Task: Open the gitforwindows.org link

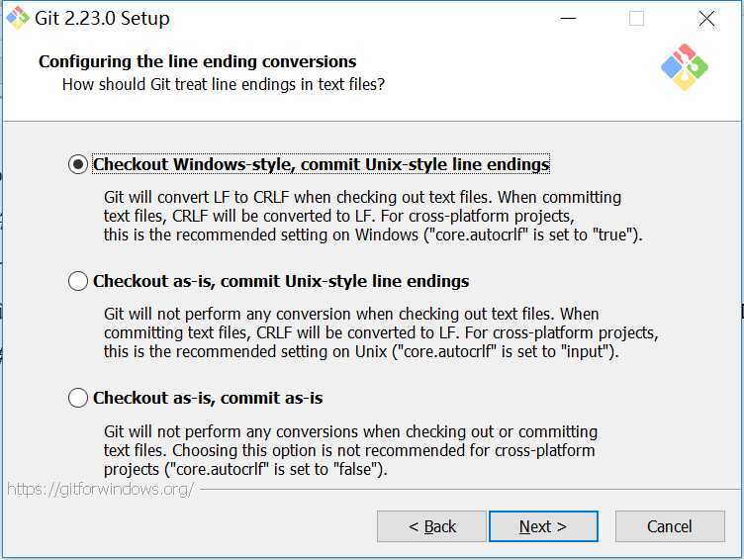Action: pos(101,489)
